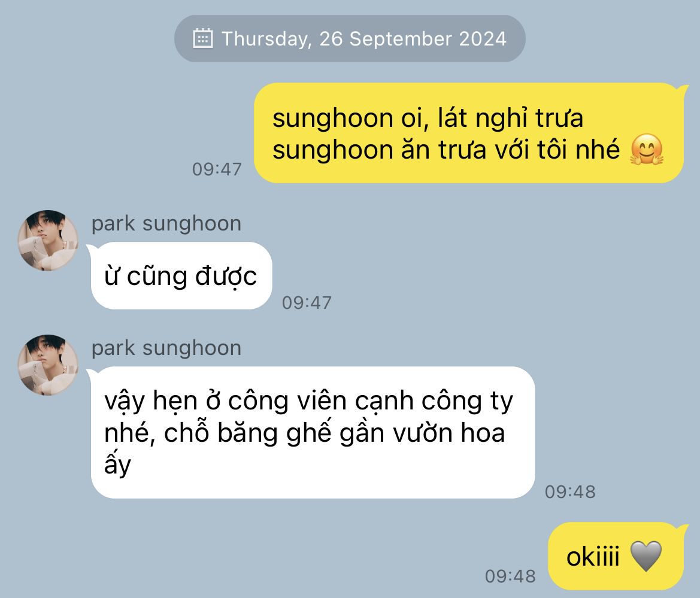Image resolution: width=700 pixels, height=598 pixels.
Task: Click the text line 'sunghoon ăn trưa với tôi nhé'
Action: point(446,150)
